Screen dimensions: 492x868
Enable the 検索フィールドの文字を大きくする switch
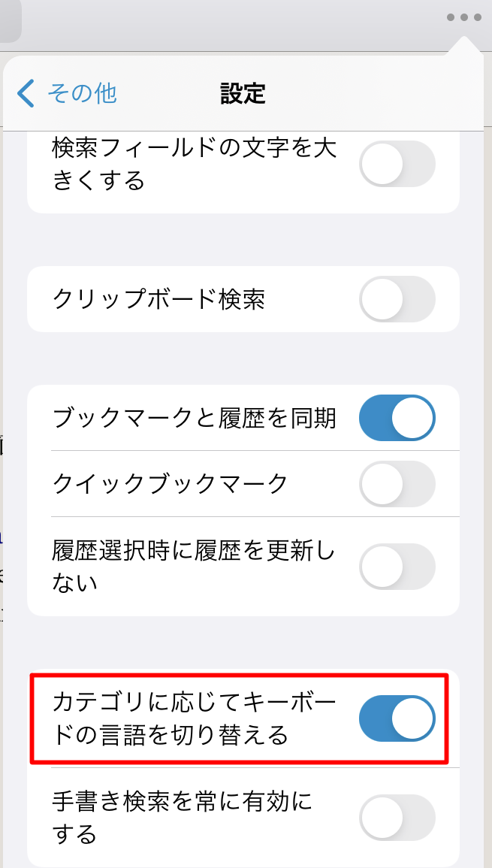[397, 163]
